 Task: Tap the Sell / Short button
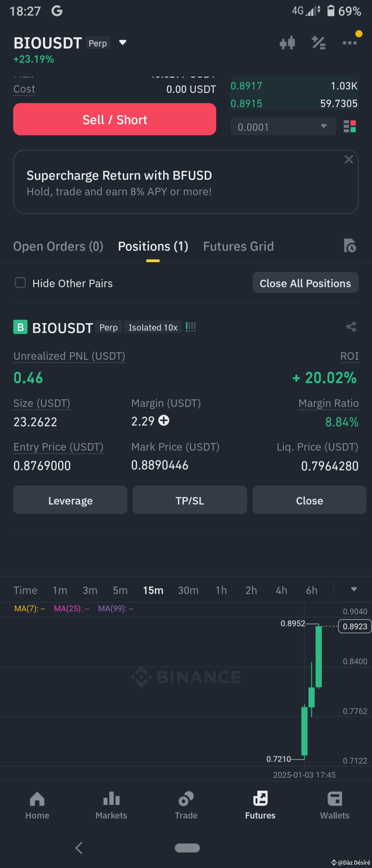pos(115,119)
